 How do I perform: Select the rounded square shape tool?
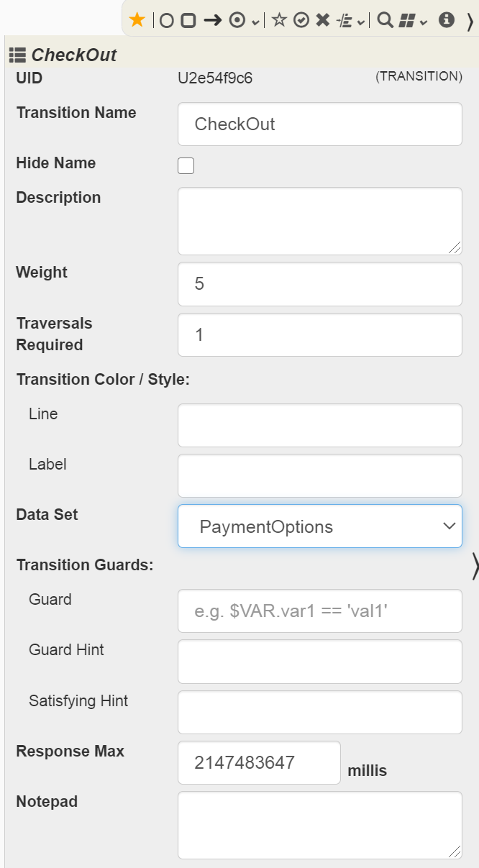point(188,21)
